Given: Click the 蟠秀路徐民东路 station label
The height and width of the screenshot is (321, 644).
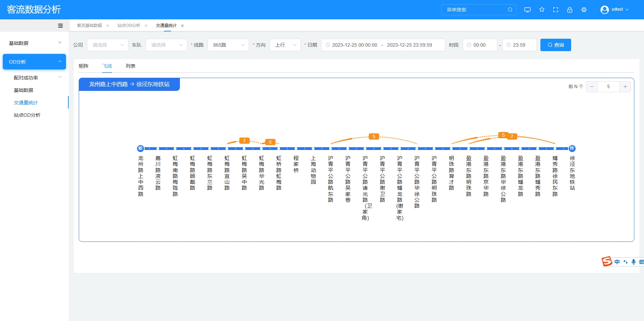Looking at the screenshot, I should tap(555, 176).
